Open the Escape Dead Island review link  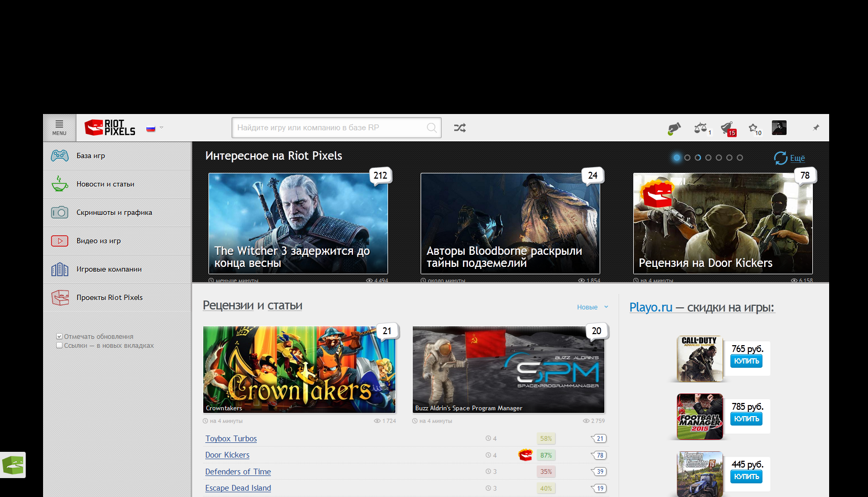pos(238,488)
